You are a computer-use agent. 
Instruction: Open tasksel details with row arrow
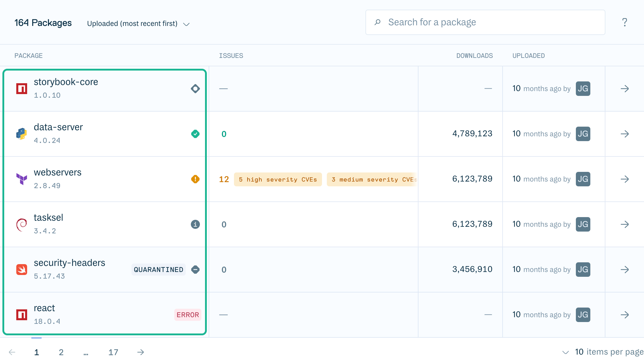pos(625,224)
